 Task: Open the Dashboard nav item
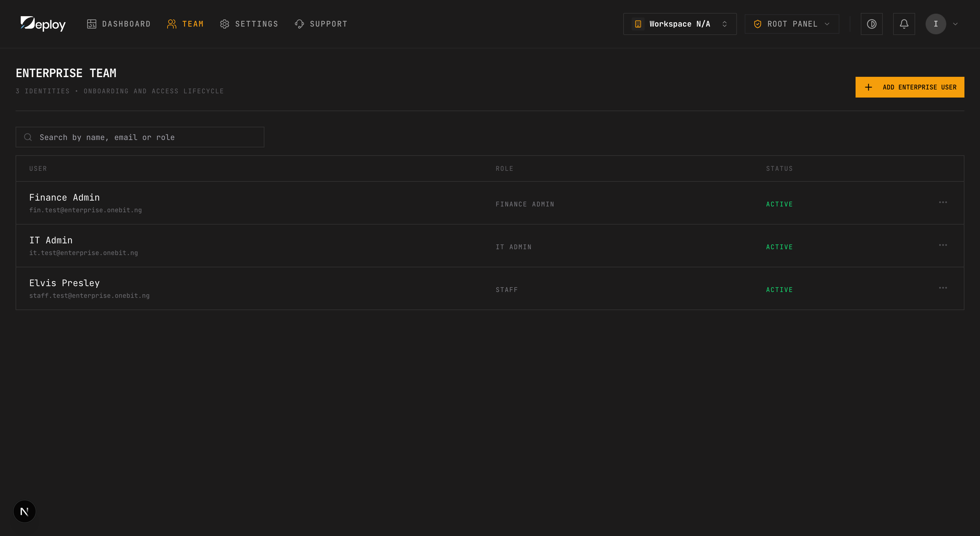pos(119,24)
